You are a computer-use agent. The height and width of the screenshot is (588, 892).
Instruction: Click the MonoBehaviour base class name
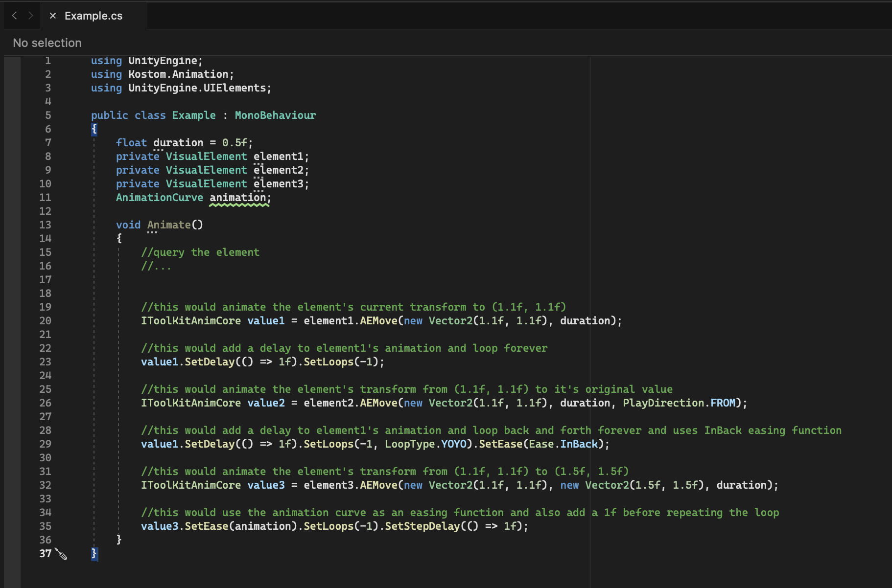(x=275, y=115)
